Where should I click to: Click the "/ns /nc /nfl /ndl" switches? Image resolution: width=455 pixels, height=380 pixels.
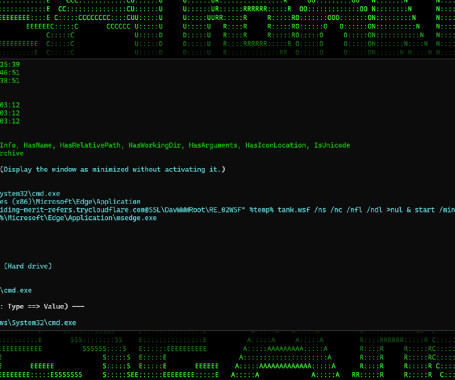point(348,210)
